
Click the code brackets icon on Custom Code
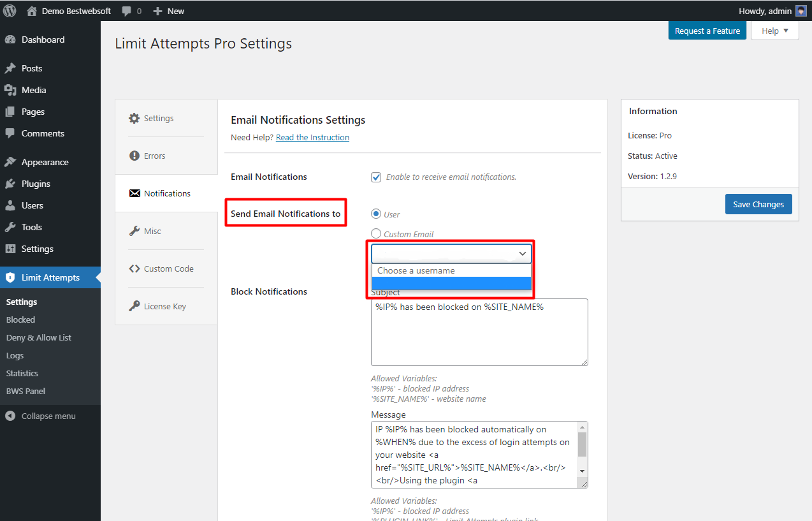point(134,268)
